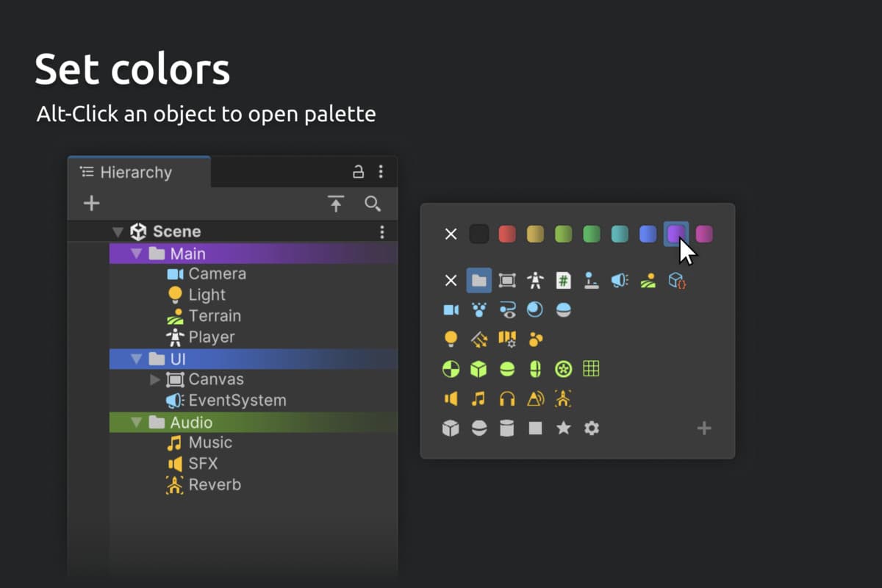Choose the green grid icon in palette

click(591, 368)
